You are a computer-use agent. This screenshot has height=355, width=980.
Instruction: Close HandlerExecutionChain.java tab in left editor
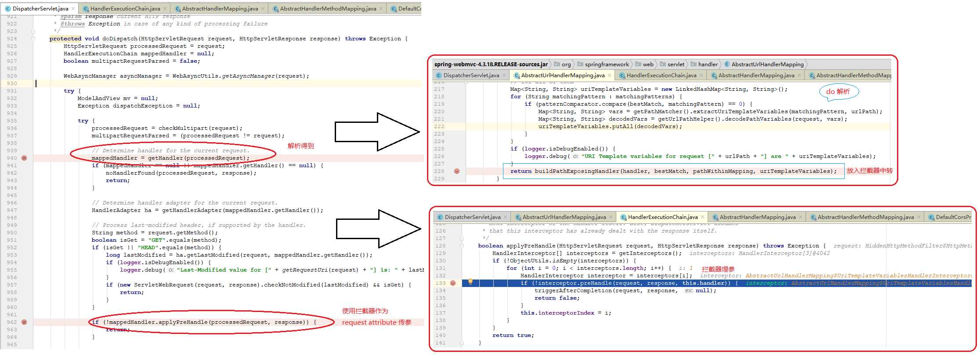tap(165, 9)
